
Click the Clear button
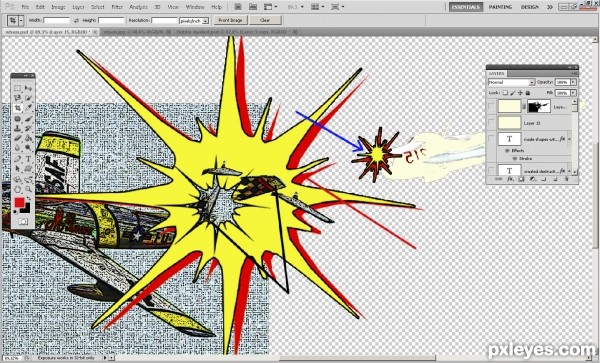pos(265,20)
